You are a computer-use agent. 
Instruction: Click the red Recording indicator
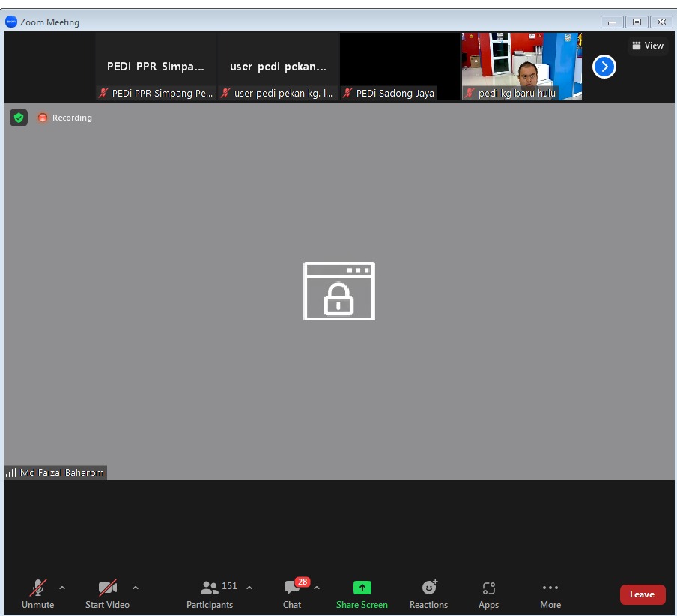click(65, 118)
